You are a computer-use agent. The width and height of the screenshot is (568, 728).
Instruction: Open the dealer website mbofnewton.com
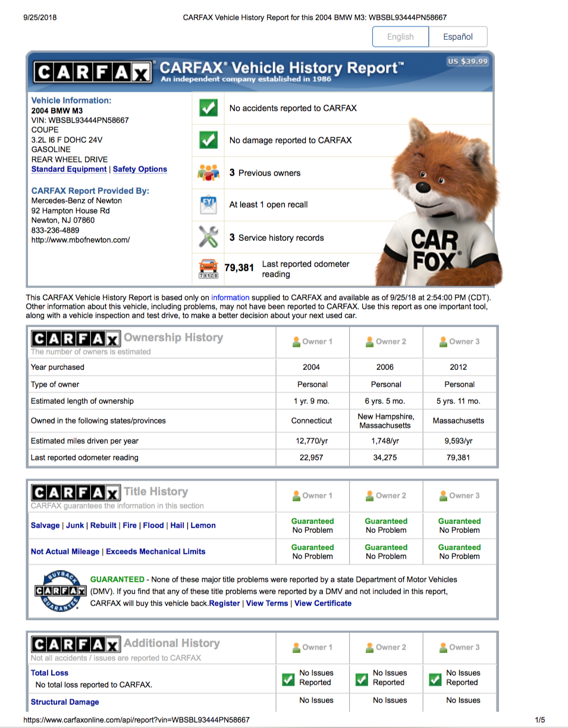pyautogui.click(x=80, y=240)
